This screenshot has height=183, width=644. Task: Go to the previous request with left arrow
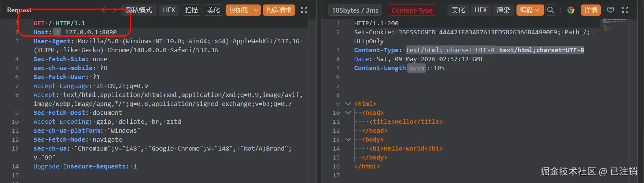pyautogui.click(x=104, y=10)
